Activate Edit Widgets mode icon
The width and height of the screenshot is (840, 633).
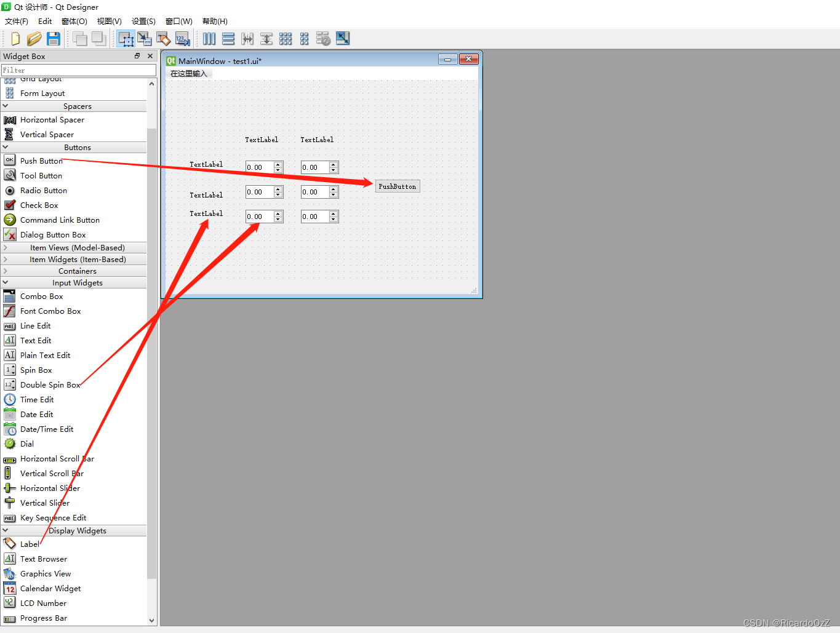pyautogui.click(x=126, y=39)
